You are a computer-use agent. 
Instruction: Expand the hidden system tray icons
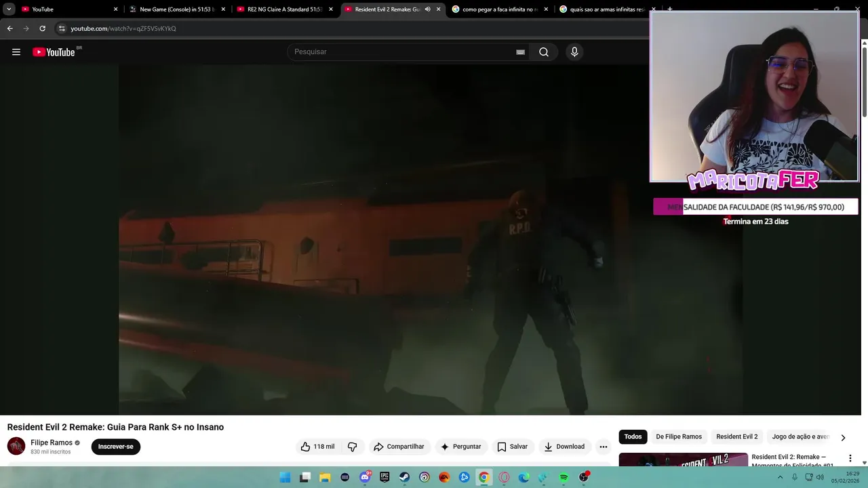coord(780,477)
